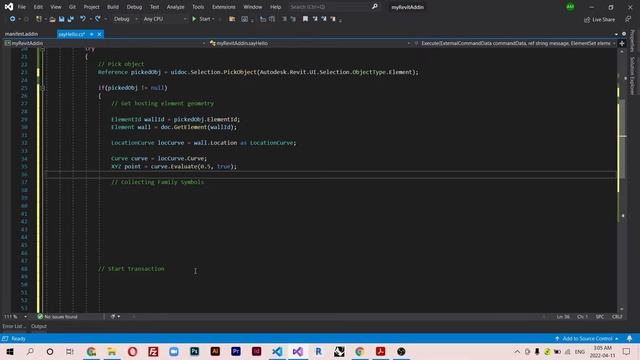Open Photoshop from the taskbar
640x360 pixels.
pos(194,351)
